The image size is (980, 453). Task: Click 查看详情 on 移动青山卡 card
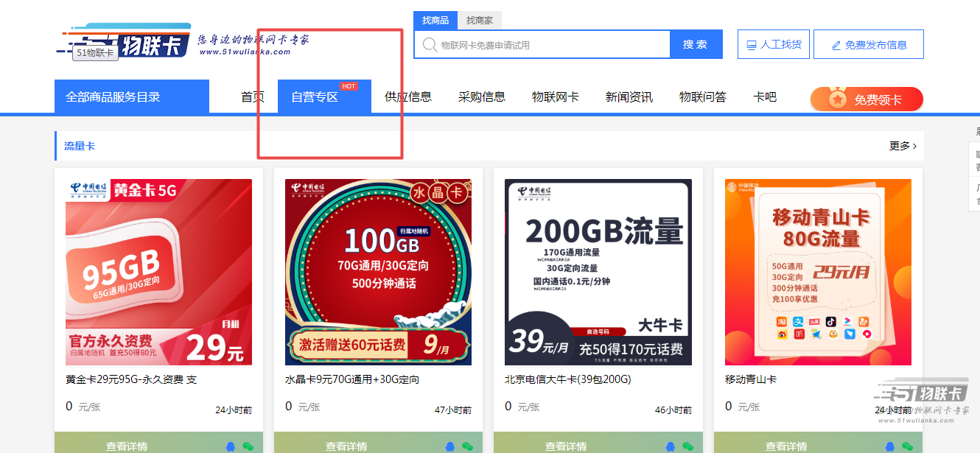coord(786,446)
